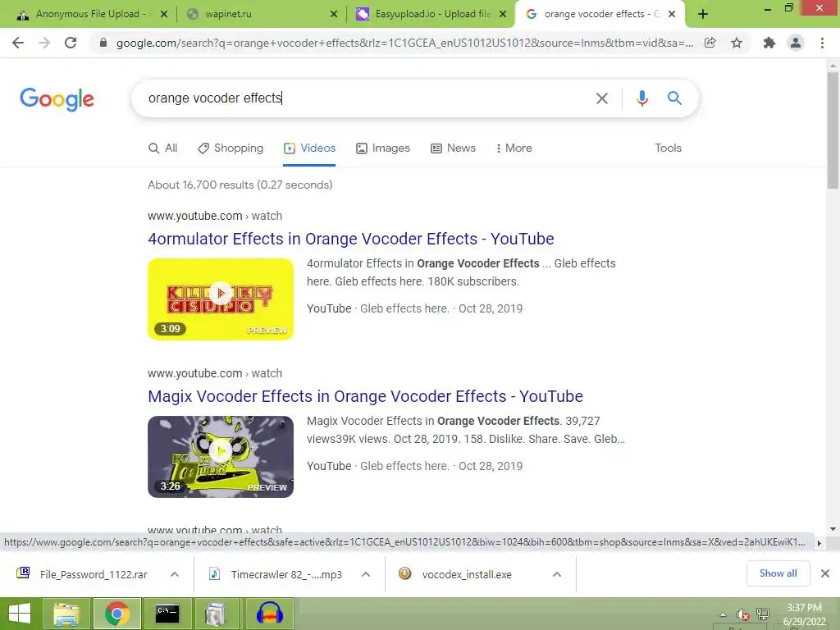The image size is (840, 630).
Task: Open search Tools options
Action: tap(668, 148)
